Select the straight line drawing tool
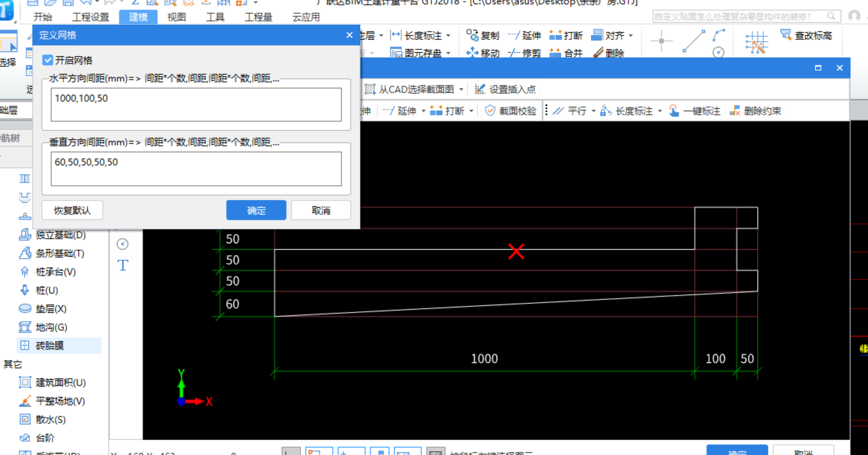Image resolution: width=868 pixels, height=455 pixels. (693, 41)
